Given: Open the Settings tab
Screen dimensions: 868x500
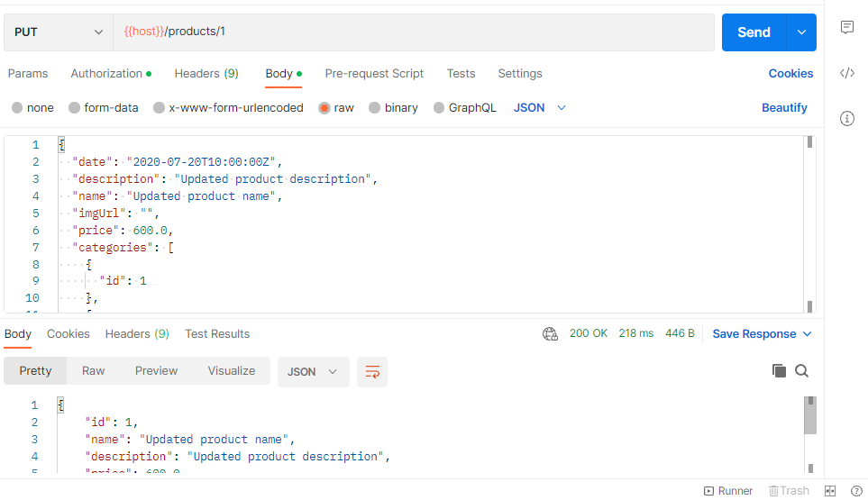Looking at the screenshot, I should pyautogui.click(x=520, y=74).
